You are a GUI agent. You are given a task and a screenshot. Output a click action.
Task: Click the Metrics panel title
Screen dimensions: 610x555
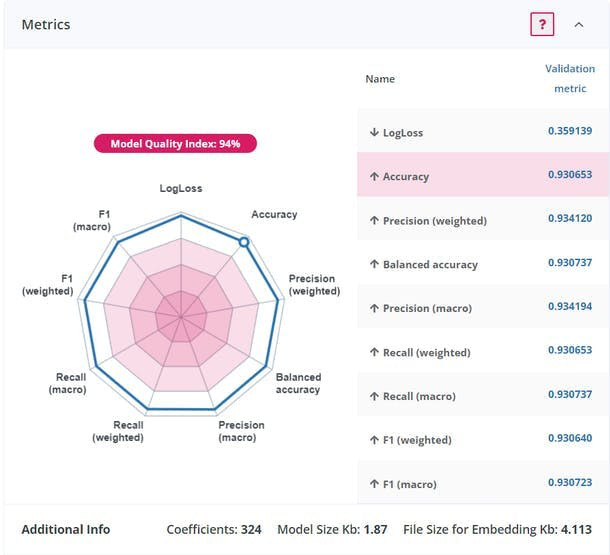(46, 25)
